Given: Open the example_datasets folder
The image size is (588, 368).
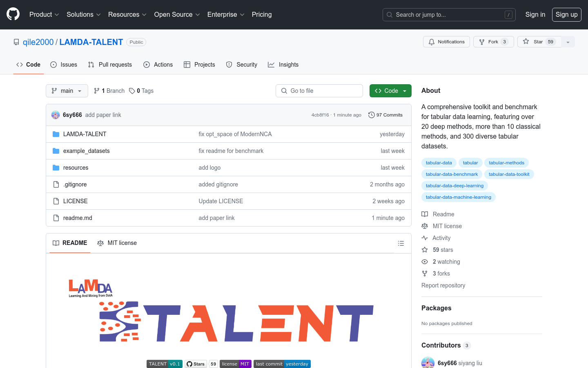Looking at the screenshot, I should coord(86,151).
